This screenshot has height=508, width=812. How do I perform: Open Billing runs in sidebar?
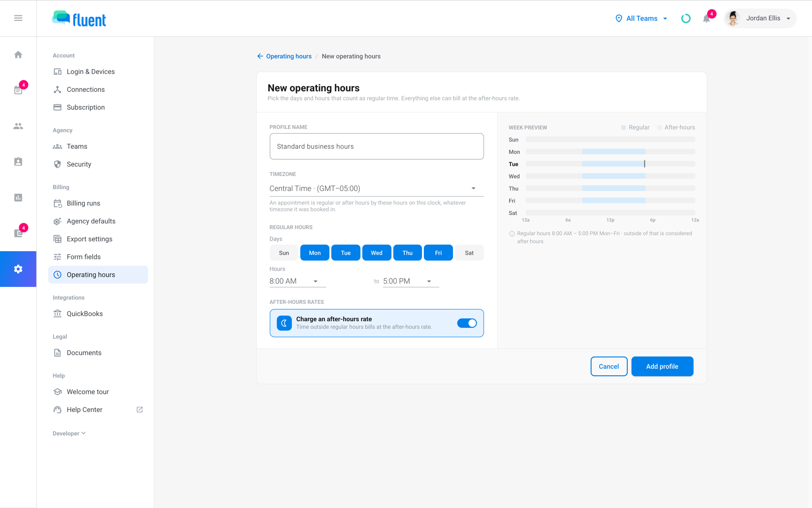click(x=98, y=203)
